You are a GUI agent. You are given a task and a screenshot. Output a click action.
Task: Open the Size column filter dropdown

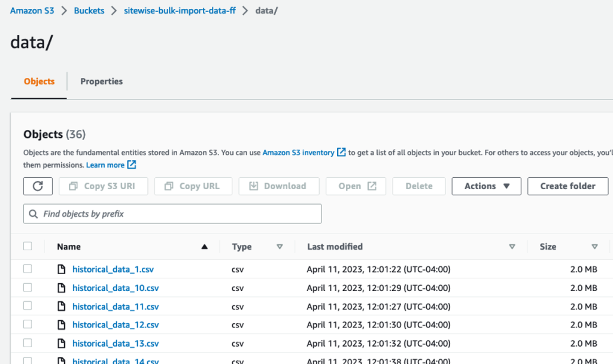point(595,246)
